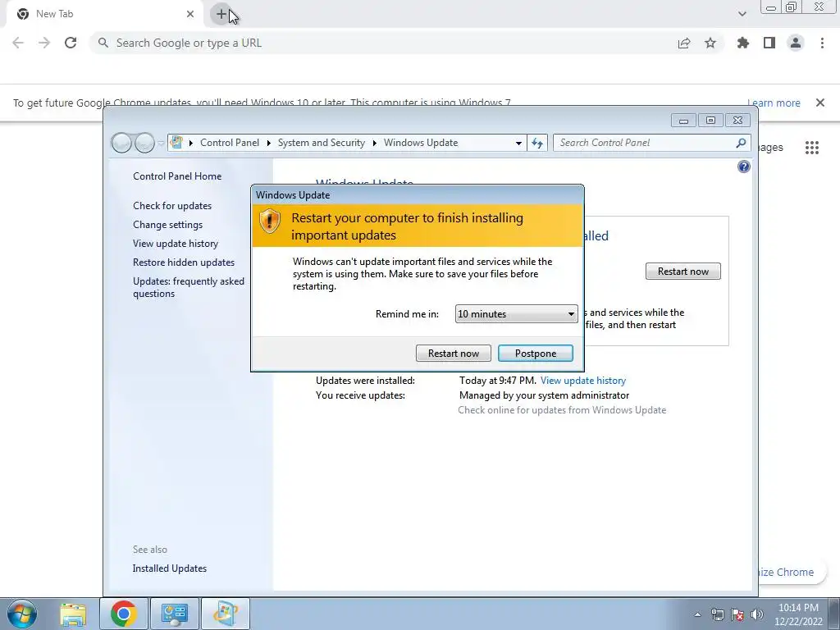This screenshot has height=630, width=840.
Task: Click Control Panel forward arrow button
Action: pos(144,143)
